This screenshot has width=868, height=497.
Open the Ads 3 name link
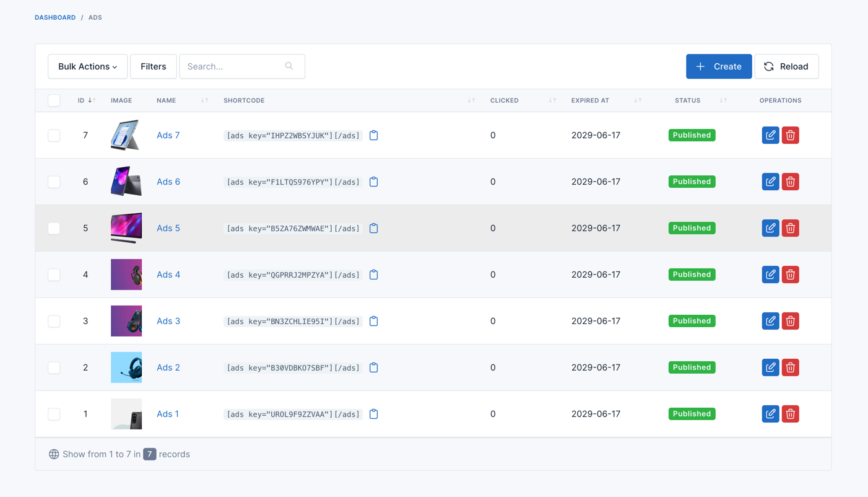(x=168, y=321)
